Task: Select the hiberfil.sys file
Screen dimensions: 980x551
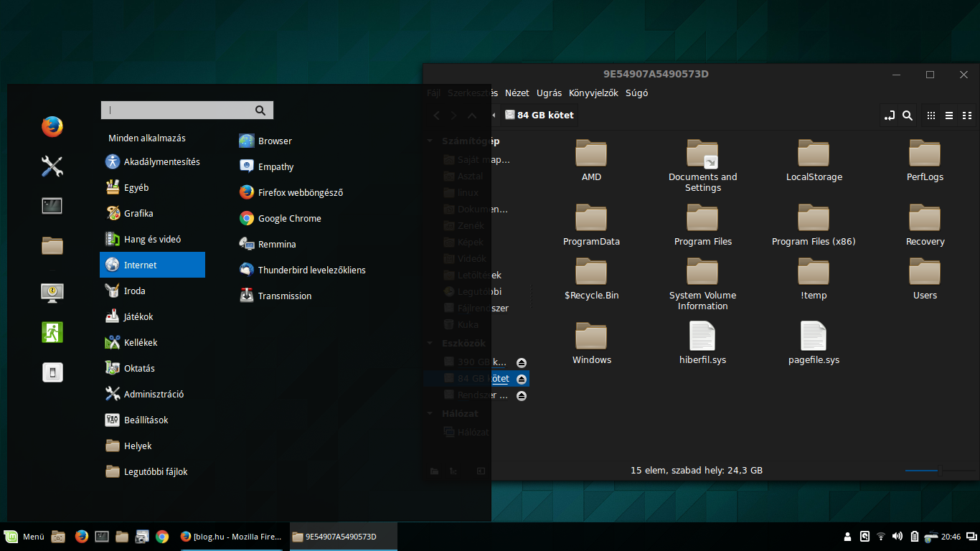Action: (702, 344)
